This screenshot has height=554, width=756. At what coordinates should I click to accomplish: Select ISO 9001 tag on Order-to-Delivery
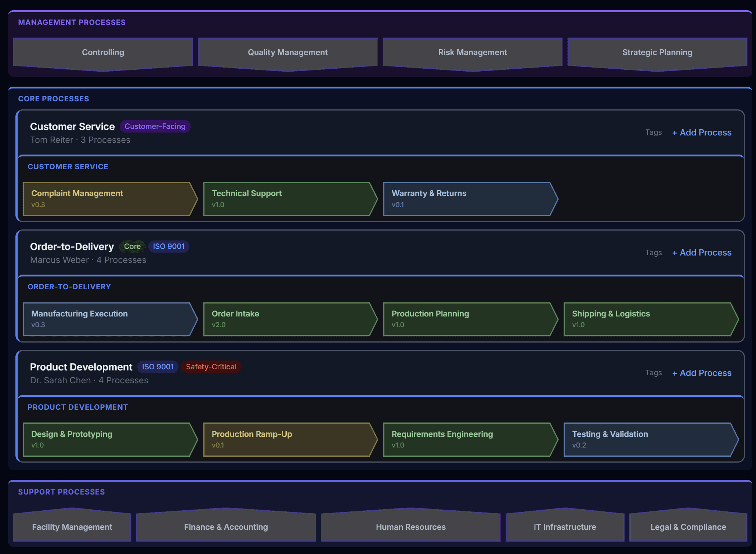point(169,246)
